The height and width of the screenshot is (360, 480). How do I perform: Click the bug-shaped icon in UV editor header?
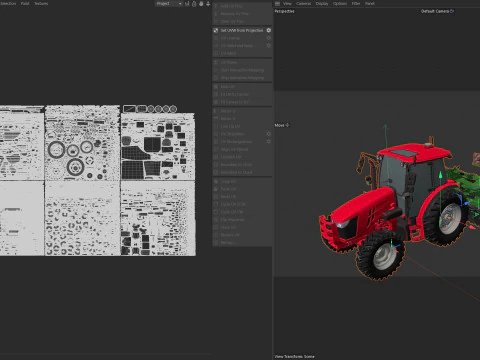coord(201,4)
